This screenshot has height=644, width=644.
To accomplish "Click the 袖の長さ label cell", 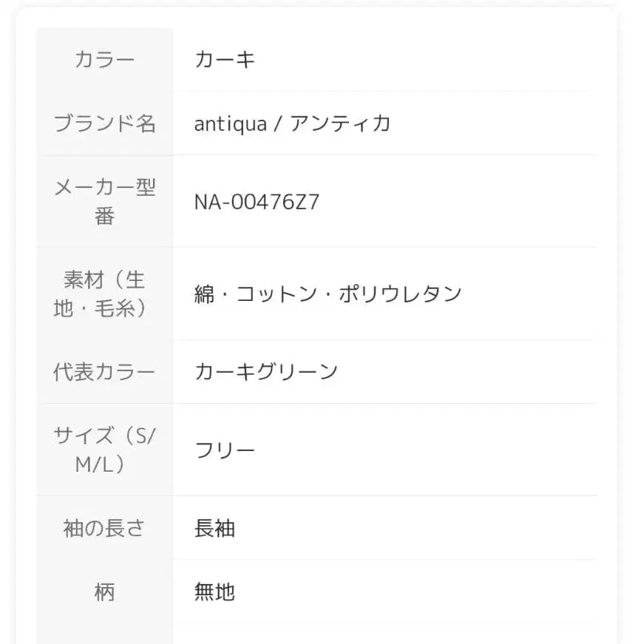I will click(x=104, y=528).
